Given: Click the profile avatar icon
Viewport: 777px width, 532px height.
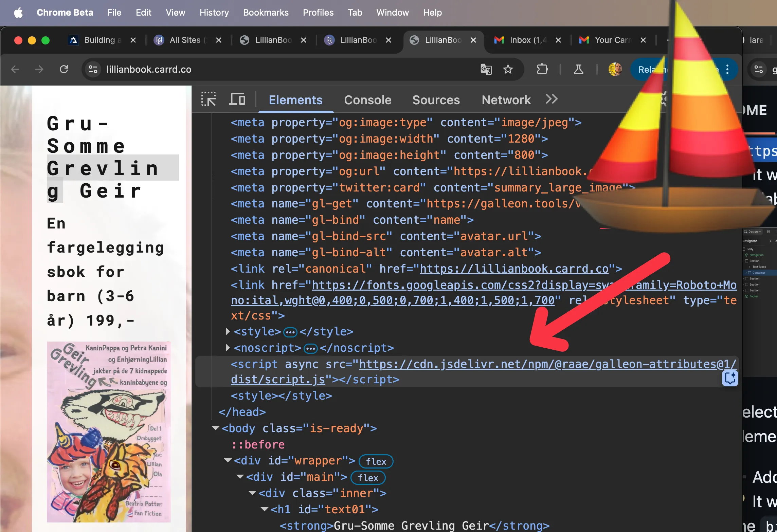Looking at the screenshot, I should tap(615, 69).
